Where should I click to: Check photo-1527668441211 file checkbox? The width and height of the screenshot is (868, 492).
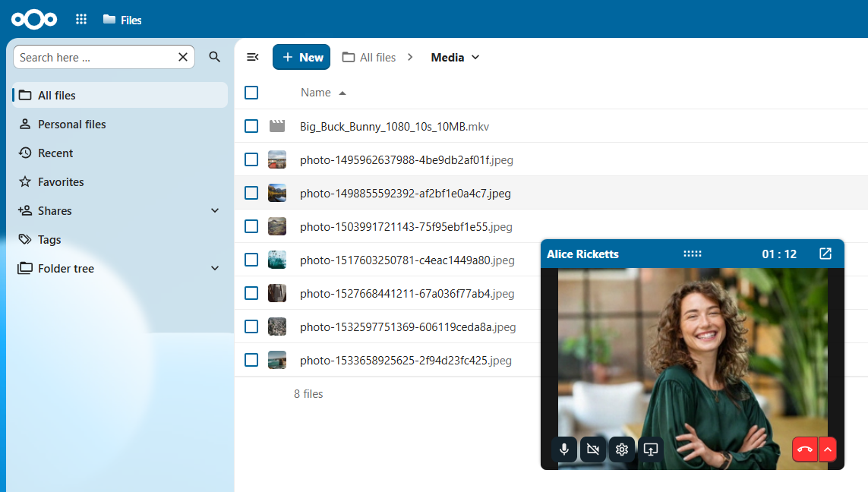[x=251, y=293]
